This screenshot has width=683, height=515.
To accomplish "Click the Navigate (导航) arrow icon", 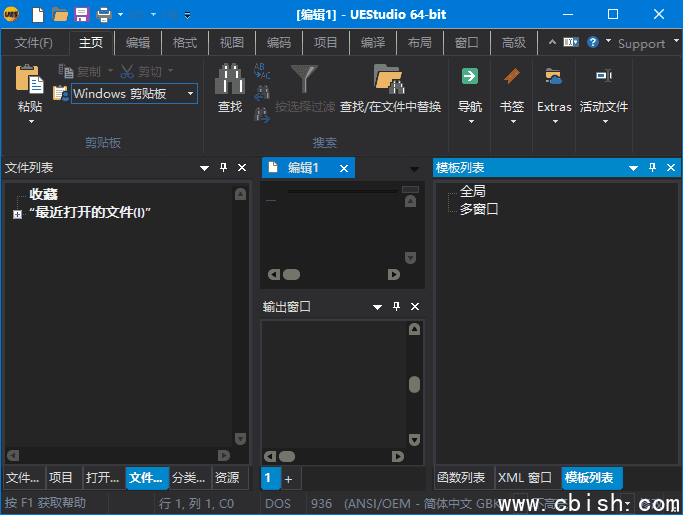I will click(469, 77).
